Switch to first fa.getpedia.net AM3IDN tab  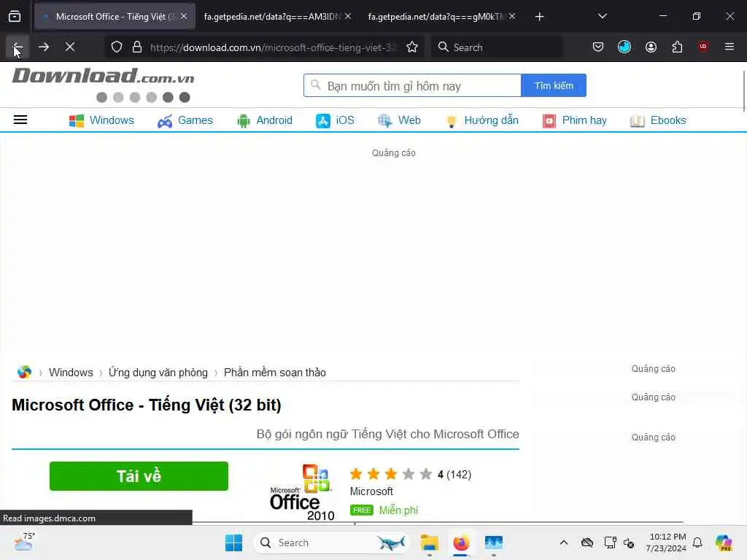(272, 17)
